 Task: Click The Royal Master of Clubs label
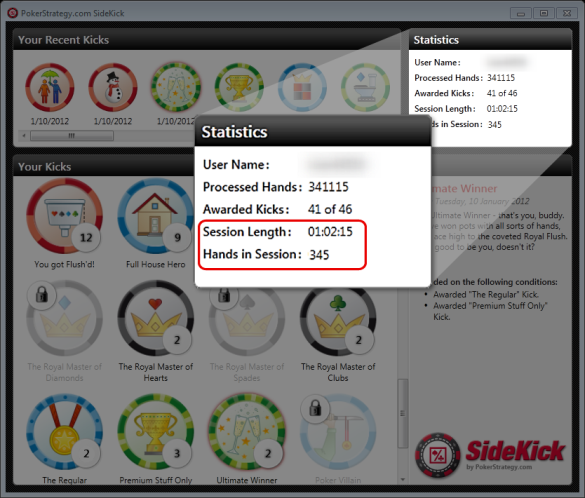point(338,372)
